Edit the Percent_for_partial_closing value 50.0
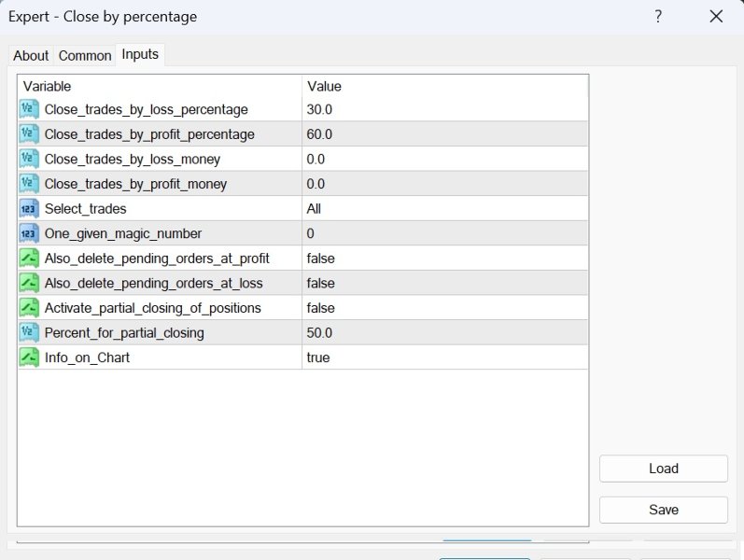The image size is (744, 560). (x=319, y=332)
